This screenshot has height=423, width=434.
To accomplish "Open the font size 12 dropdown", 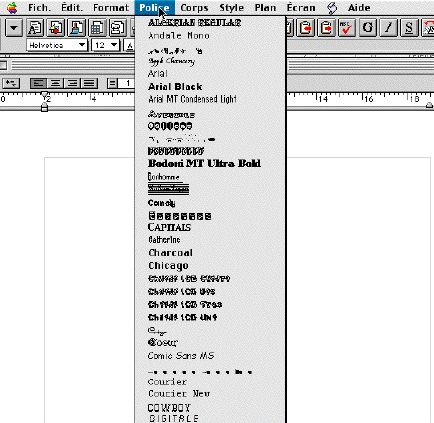I will point(105,45).
